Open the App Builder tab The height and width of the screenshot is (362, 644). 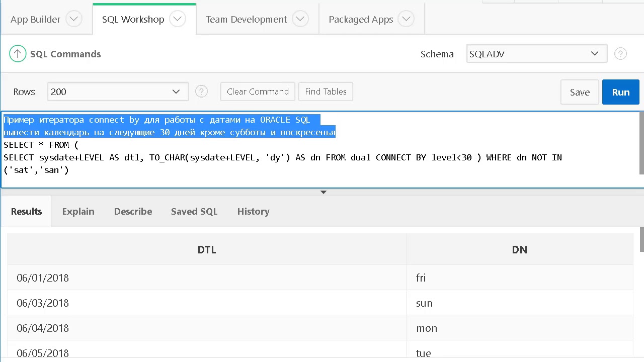click(35, 19)
